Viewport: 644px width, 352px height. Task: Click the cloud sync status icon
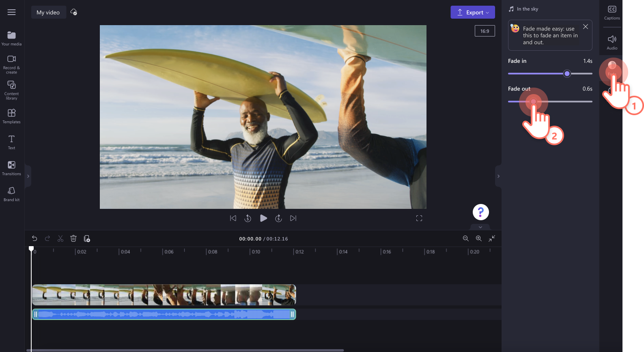click(x=74, y=12)
